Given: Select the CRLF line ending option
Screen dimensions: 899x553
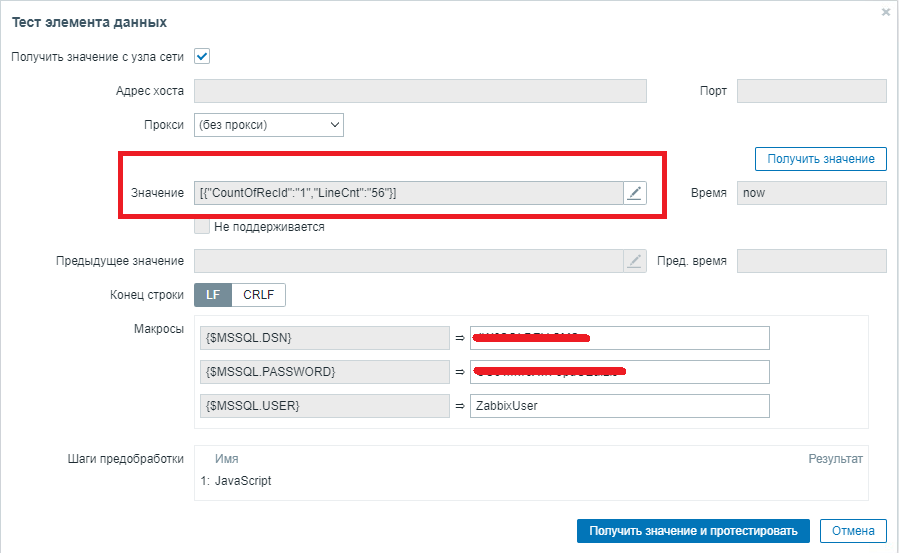Looking at the screenshot, I should 259,295.
